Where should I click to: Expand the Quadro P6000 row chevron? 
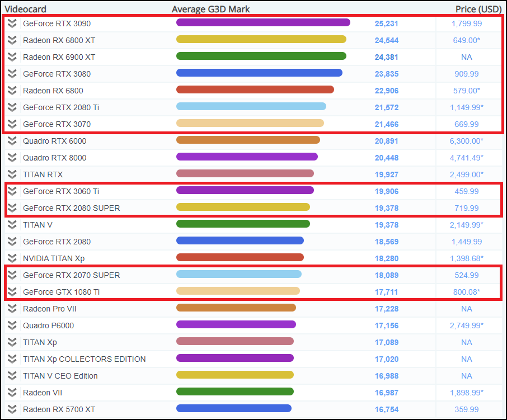(12, 325)
